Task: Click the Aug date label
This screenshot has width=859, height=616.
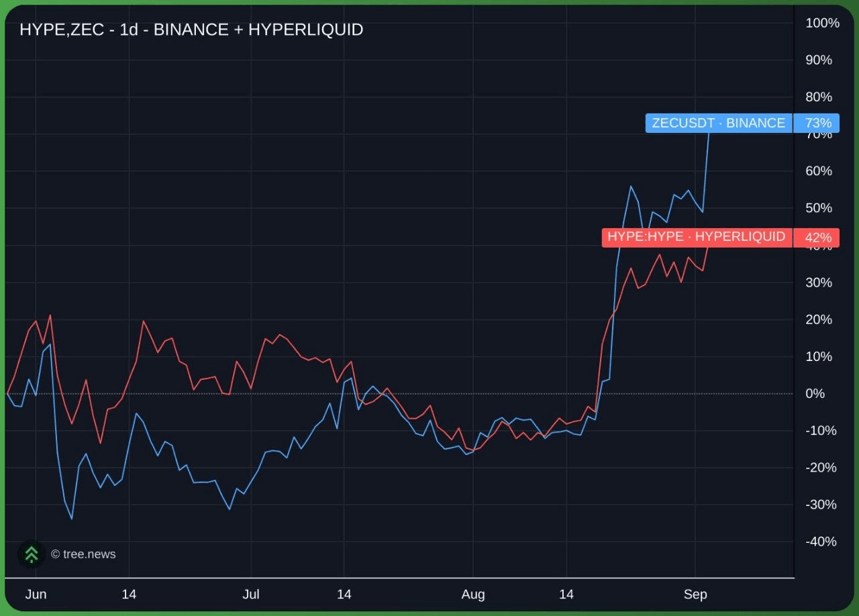Action: pyautogui.click(x=473, y=595)
